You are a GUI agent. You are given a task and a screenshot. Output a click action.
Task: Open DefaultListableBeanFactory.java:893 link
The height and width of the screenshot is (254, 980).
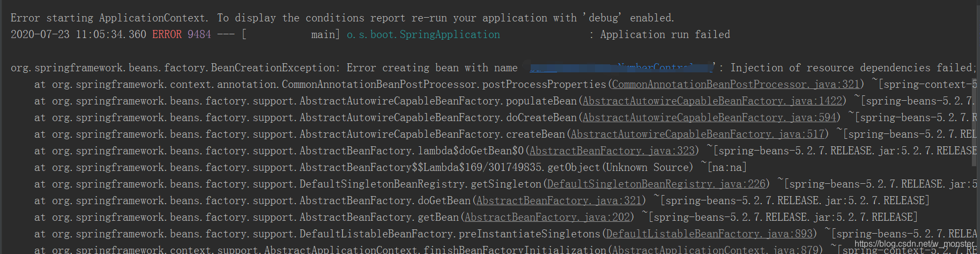[x=709, y=234]
